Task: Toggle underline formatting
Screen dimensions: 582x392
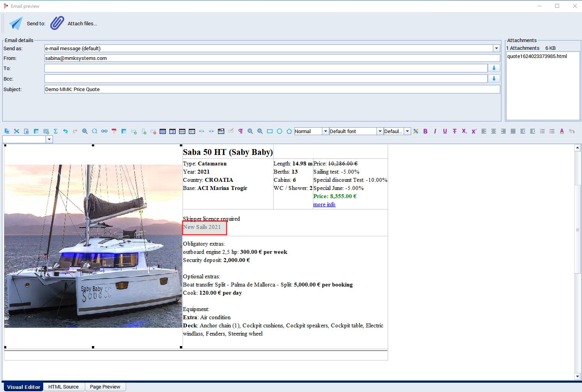Action: 445,131
